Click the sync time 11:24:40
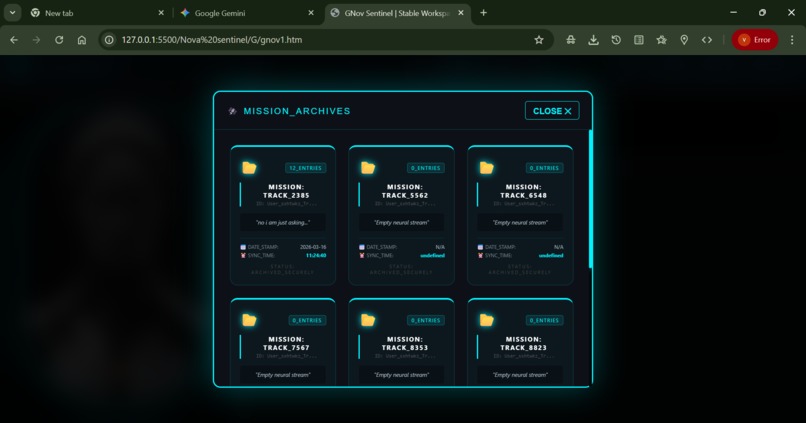This screenshot has height=423, width=806. tap(316, 255)
